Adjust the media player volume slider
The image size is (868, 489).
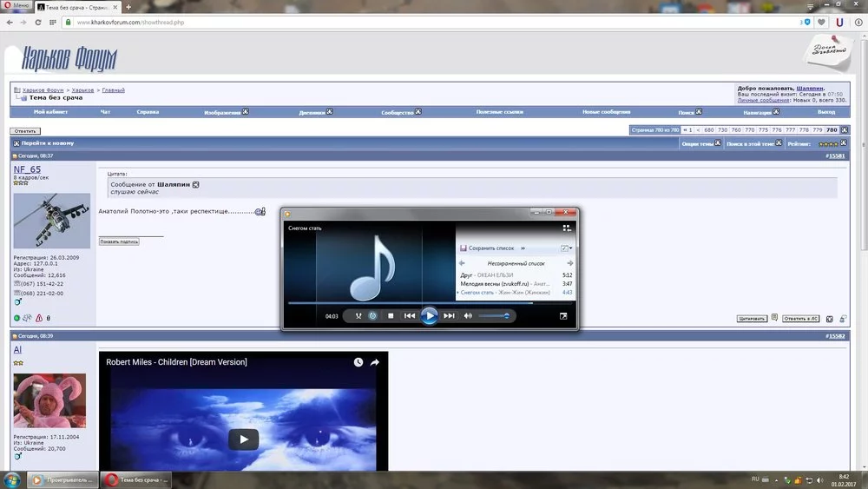pos(494,315)
